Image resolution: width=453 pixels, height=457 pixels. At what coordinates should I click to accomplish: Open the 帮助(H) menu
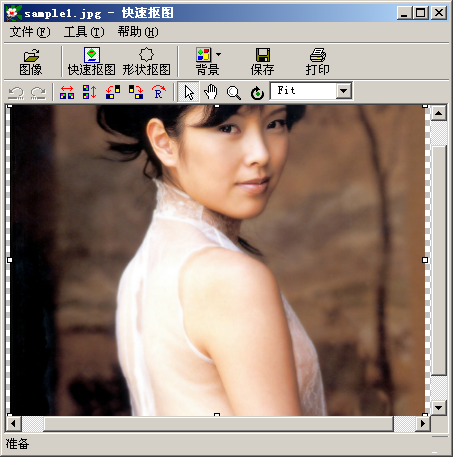[x=138, y=32]
